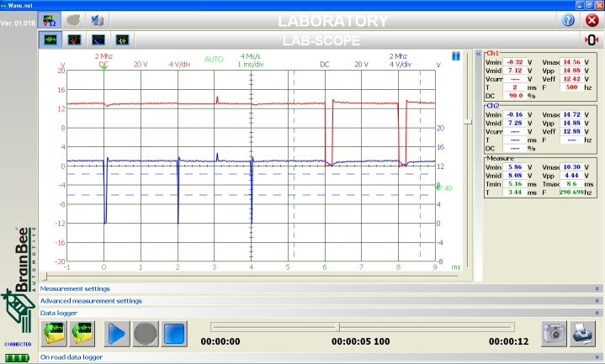Play the recorded data log
Viewport: 605px width, 364px height.
(x=116, y=334)
